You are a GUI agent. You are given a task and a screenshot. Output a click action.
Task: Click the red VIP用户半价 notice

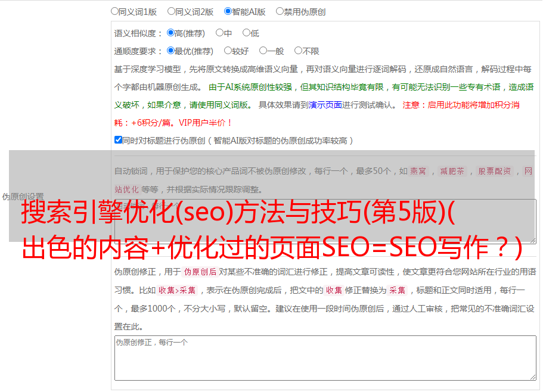coord(205,123)
